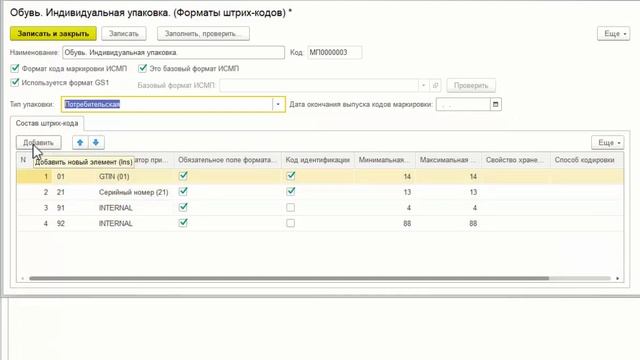Toggle Формат кода маркировки ИСМП checkbox
This screenshot has width=640, height=360.
(15, 68)
